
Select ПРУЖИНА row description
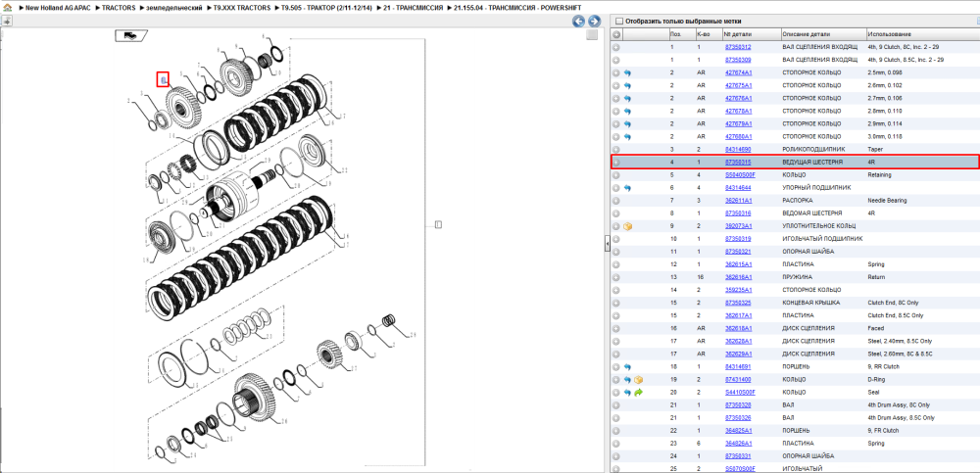tap(796, 277)
